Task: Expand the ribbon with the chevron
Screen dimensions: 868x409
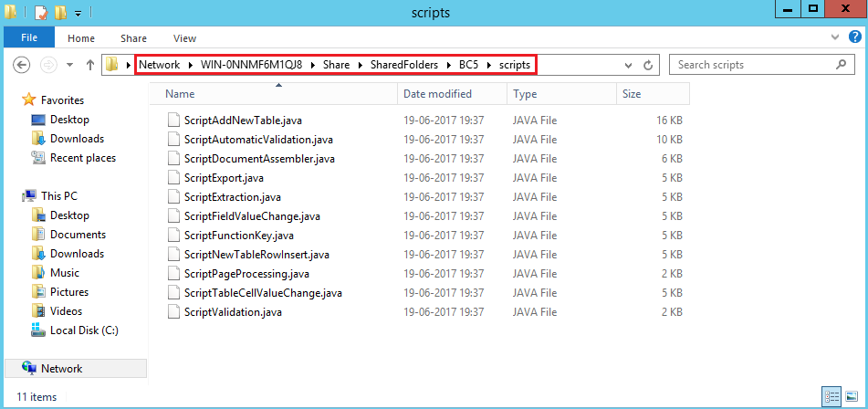Action: [x=835, y=37]
